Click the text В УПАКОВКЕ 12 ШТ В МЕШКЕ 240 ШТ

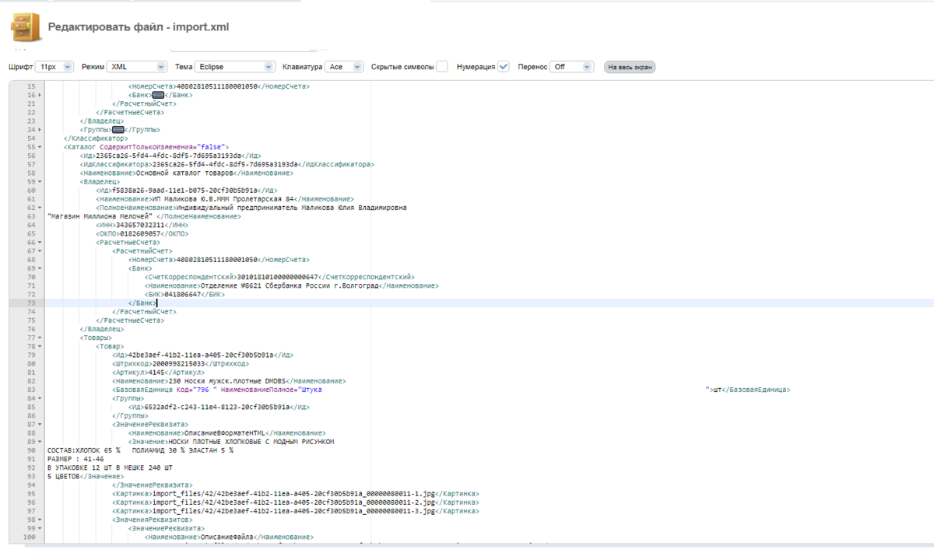[x=110, y=467]
